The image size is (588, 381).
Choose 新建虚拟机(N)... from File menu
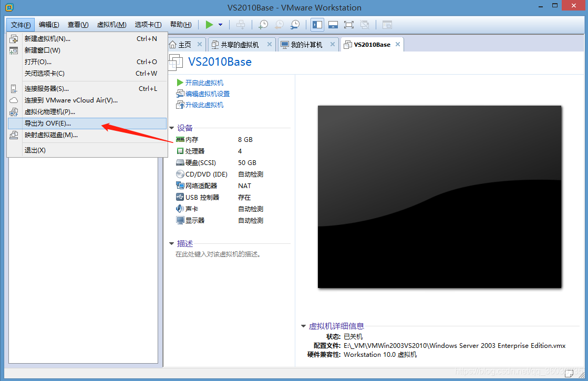[x=87, y=38]
